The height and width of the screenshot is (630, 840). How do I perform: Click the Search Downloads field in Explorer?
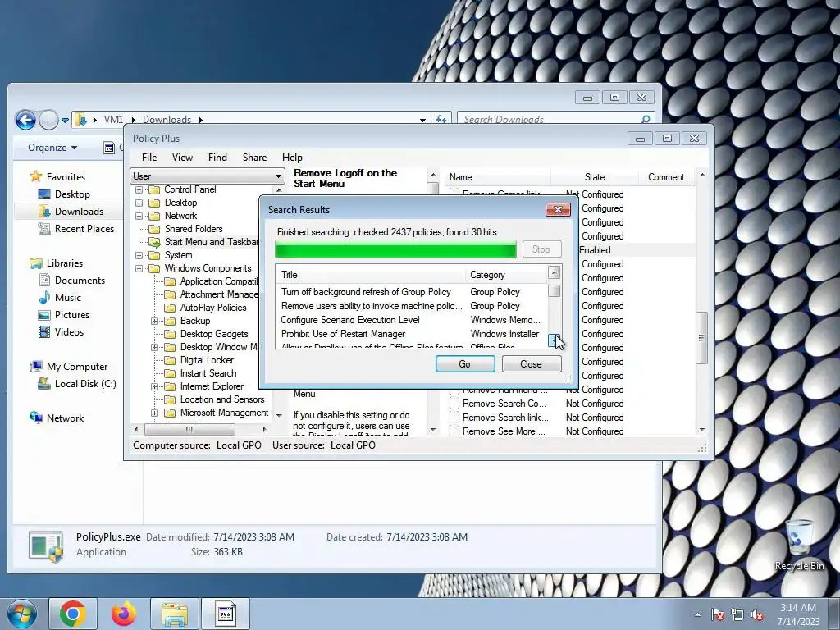tap(555, 119)
